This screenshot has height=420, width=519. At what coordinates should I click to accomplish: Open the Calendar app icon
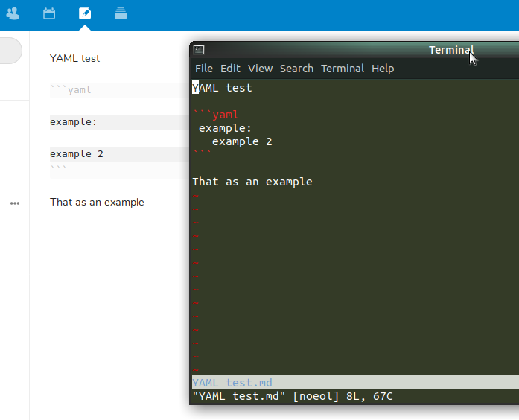click(x=49, y=13)
